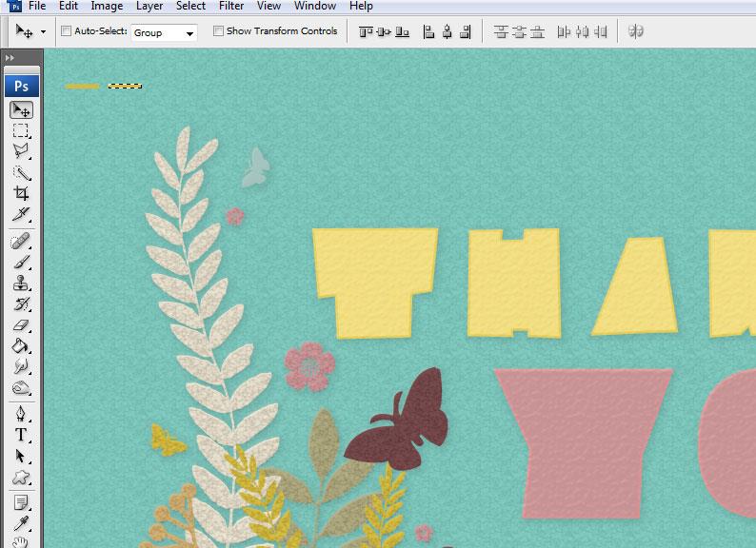Viewport: 756px width, 548px height.
Task: Open the Auto-Select Group dropdown
Action: point(165,32)
